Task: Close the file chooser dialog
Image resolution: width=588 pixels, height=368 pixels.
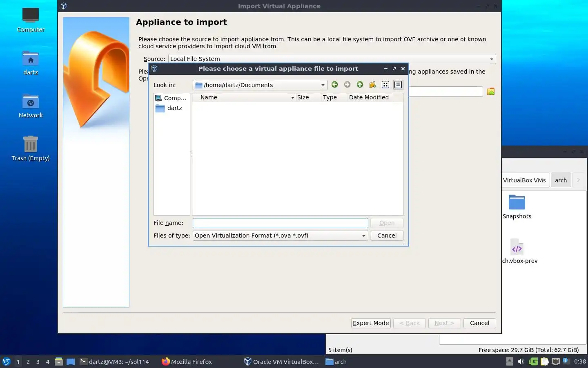Action: click(403, 69)
